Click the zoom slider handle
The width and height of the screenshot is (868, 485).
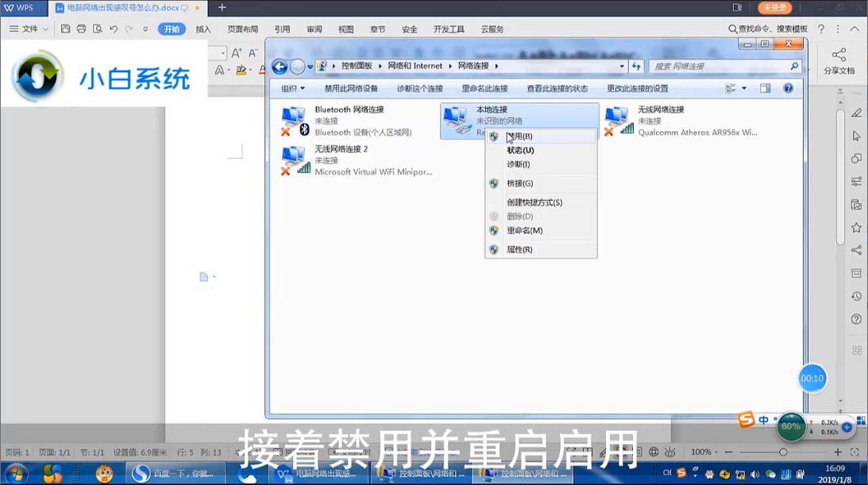point(783,452)
